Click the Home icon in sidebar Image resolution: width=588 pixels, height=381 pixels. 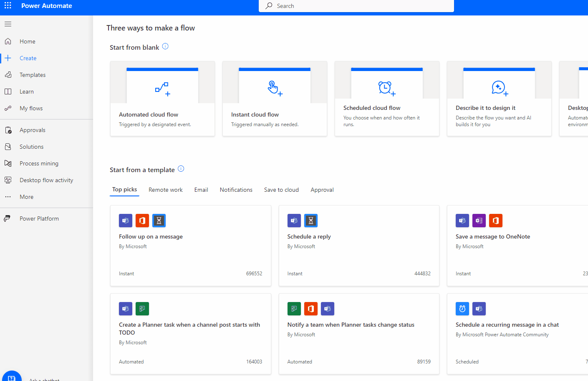point(8,41)
